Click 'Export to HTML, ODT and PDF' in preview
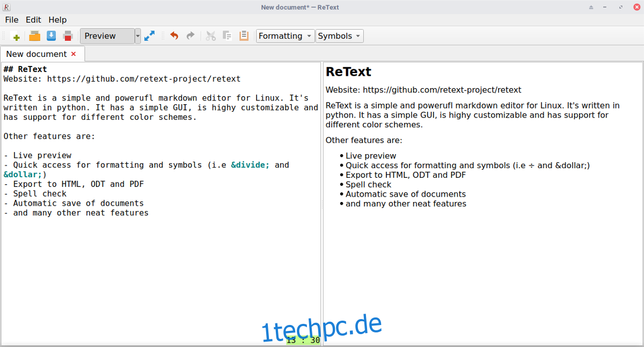This screenshot has width=644, height=347. [x=406, y=175]
